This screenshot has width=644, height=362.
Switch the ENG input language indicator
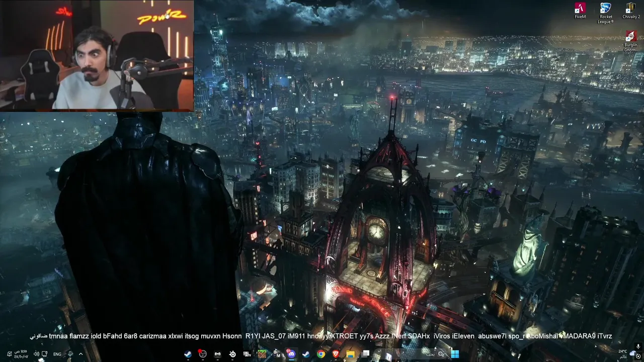pos(57,354)
